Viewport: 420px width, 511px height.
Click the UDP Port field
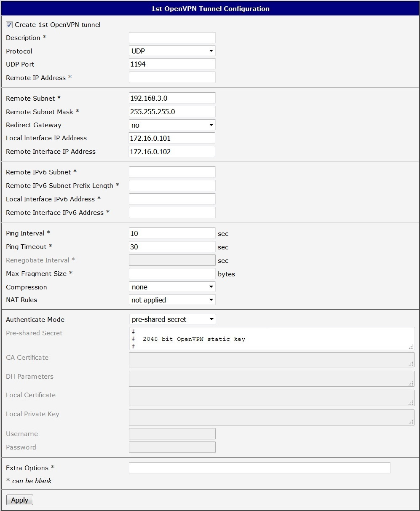pyautogui.click(x=172, y=64)
